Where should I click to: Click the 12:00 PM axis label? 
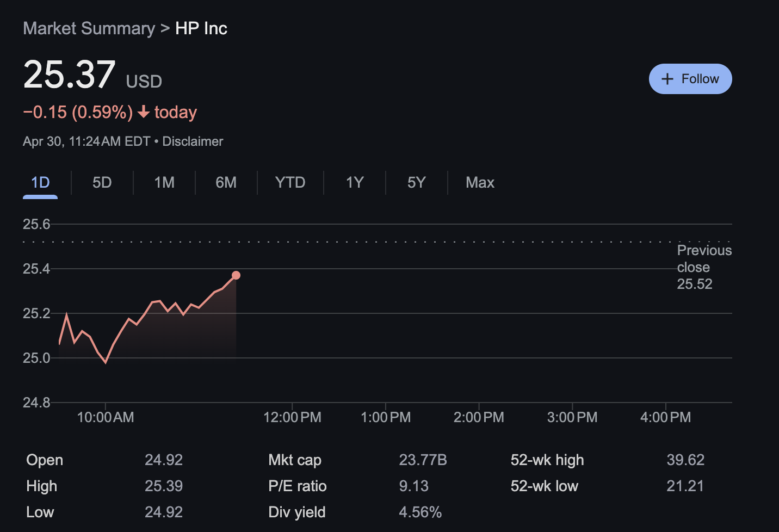coord(292,417)
